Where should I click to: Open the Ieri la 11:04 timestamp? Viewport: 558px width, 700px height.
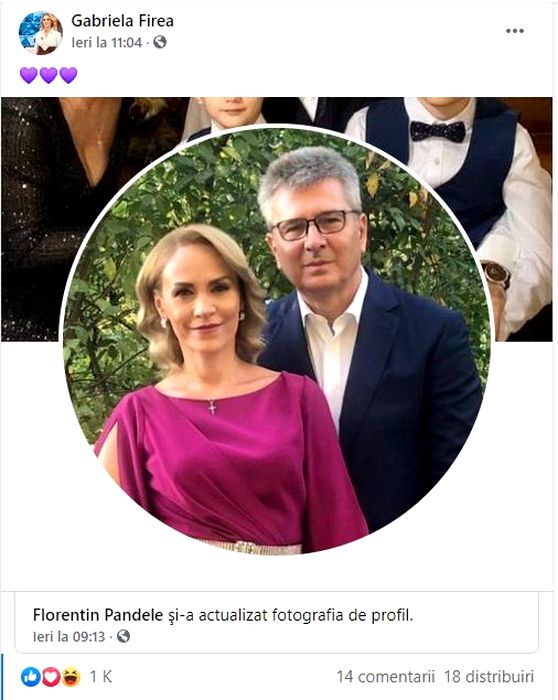[107, 42]
